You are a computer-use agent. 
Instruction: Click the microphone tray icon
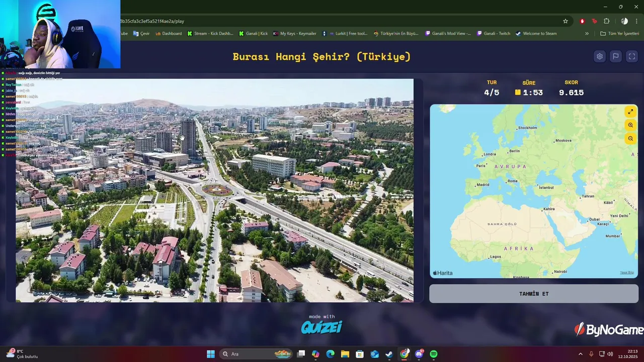(591, 354)
